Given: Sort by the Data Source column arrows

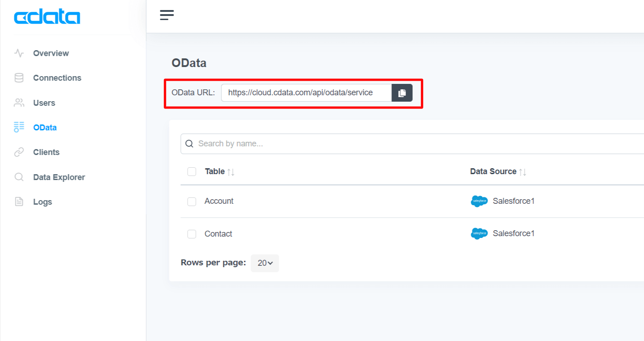Looking at the screenshot, I should pos(523,172).
